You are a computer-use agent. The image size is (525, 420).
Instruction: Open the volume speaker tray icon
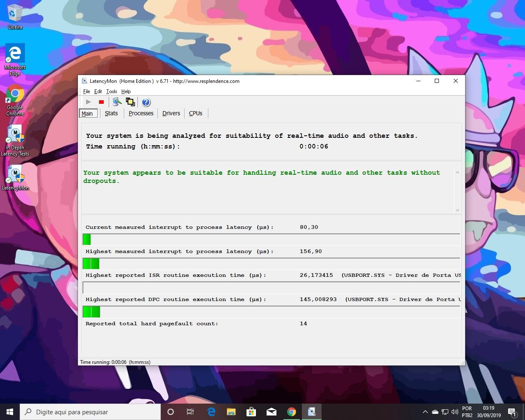[x=454, y=412]
